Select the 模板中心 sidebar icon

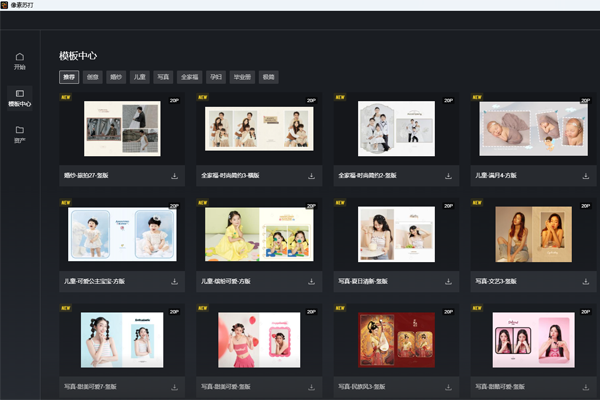point(20,95)
